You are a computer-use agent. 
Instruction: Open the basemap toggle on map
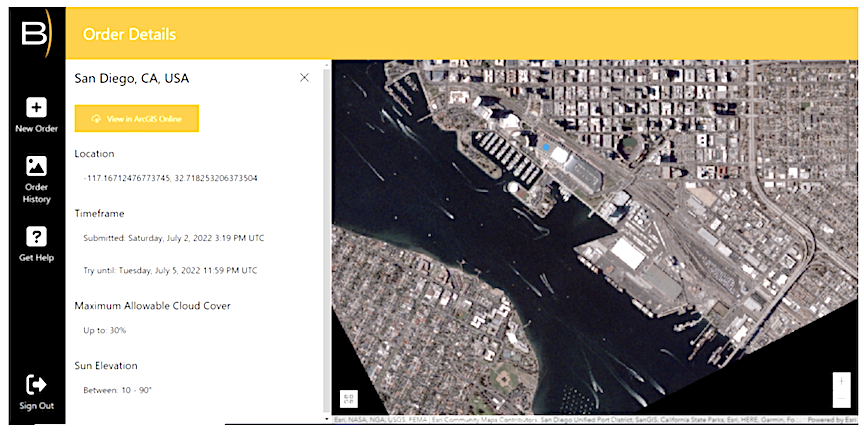pyautogui.click(x=348, y=398)
